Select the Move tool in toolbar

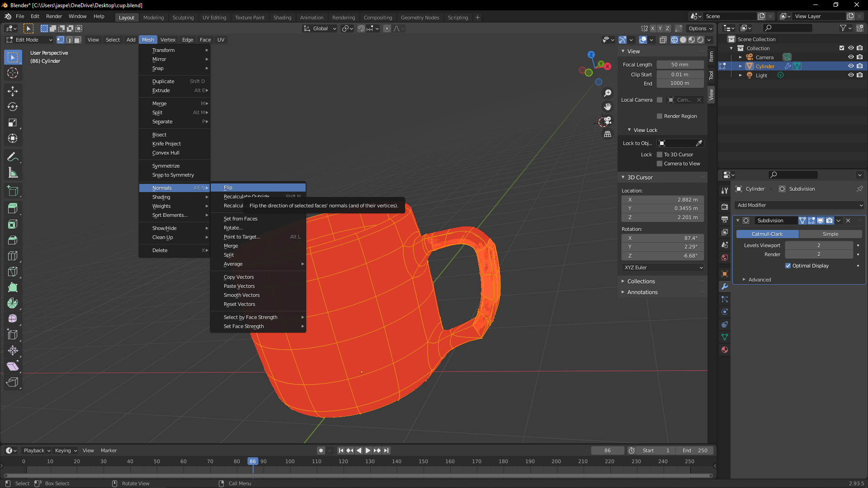point(13,91)
